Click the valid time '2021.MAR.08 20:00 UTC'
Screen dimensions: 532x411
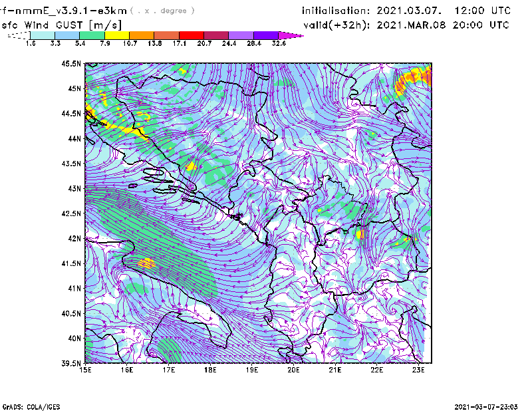[x=443, y=25]
